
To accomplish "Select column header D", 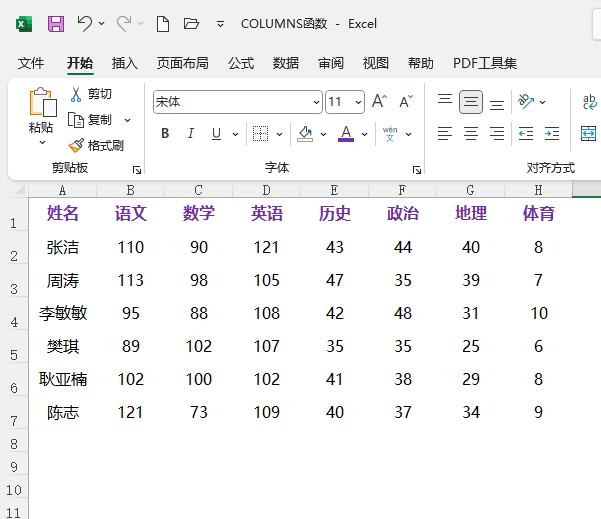I will [x=266, y=190].
